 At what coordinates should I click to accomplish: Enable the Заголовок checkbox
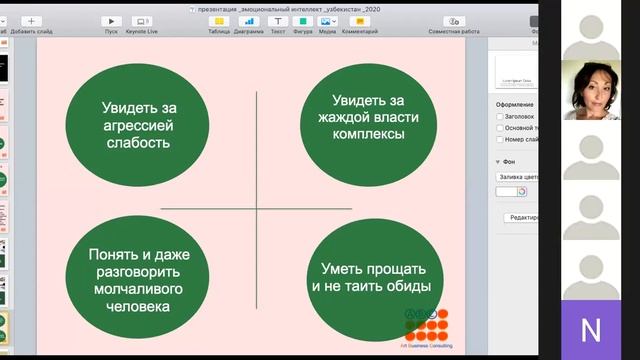500,117
